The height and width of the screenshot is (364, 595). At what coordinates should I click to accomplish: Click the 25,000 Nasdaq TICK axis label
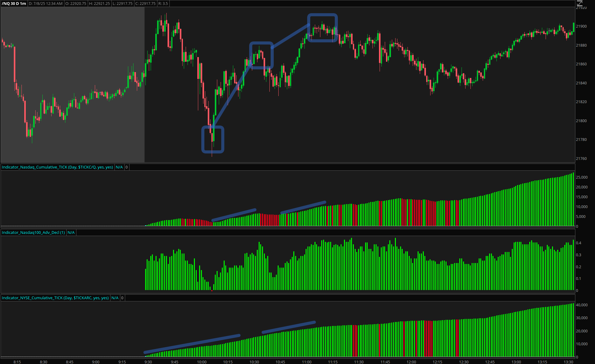pos(582,177)
